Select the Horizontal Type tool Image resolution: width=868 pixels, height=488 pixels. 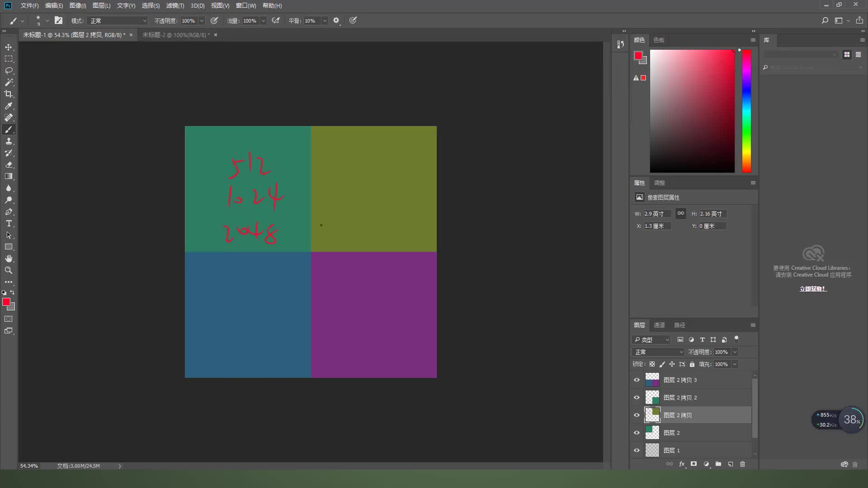point(9,223)
